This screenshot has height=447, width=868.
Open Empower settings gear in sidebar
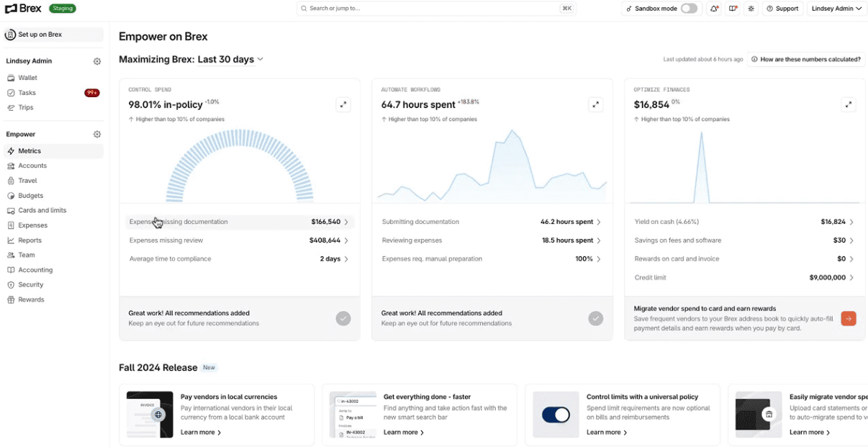(x=97, y=135)
